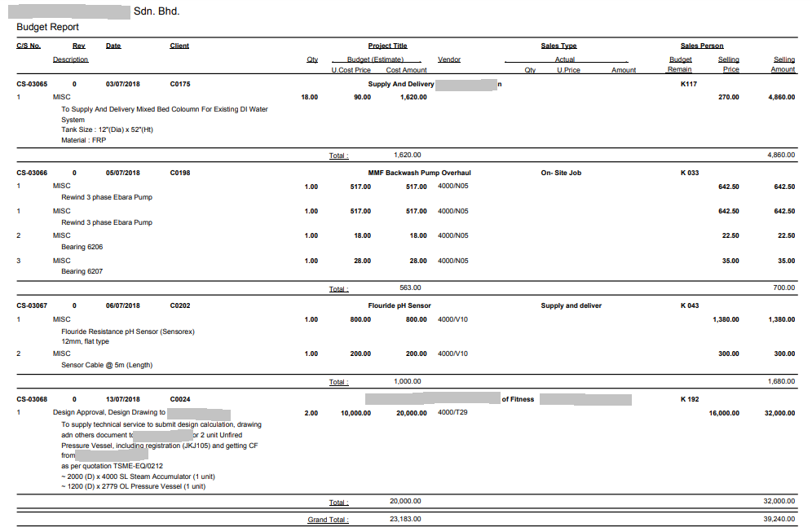This screenshot has width=812, height=527.
Task: Click the date '06/07/2018'
Action: (x=123, y=305)
